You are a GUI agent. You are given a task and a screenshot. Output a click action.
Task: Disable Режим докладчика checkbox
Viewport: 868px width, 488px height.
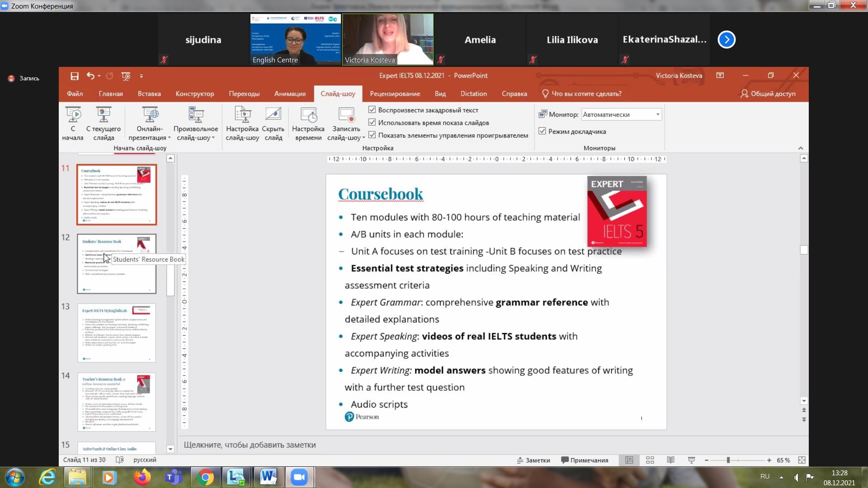click(542, 131)
